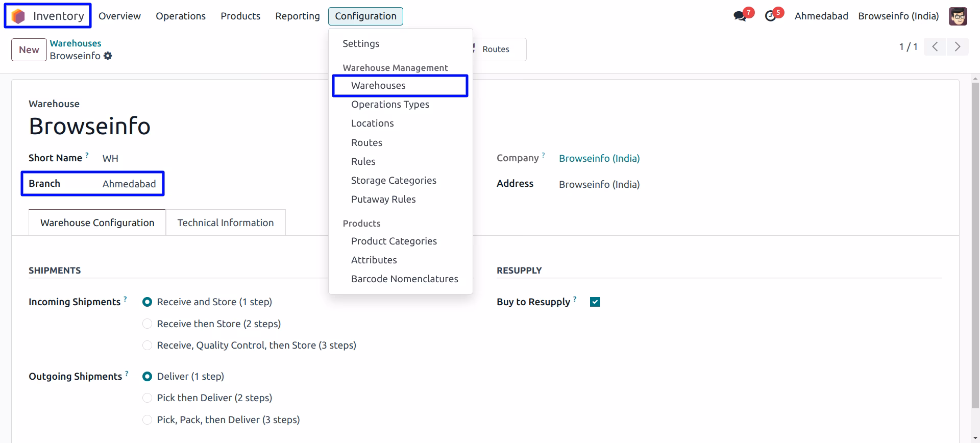Viewport: 980px width, 443px height.
Task: Click the Outgoing Shipments help question mark
Action: [x=127, y=373]
